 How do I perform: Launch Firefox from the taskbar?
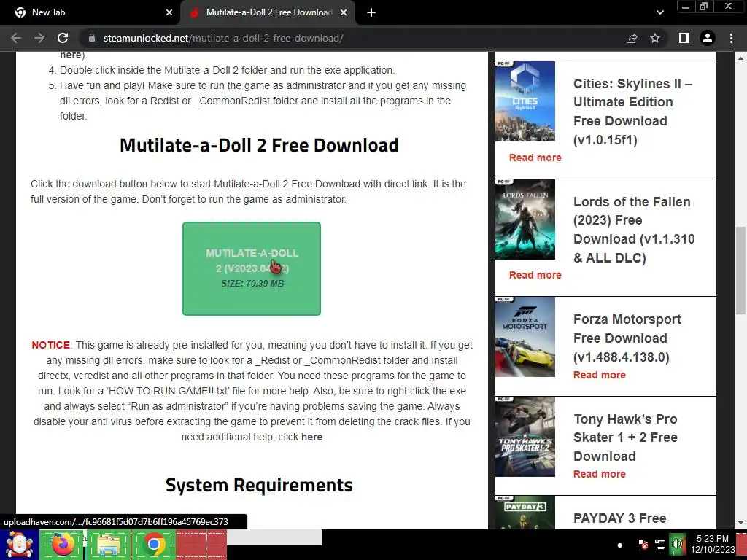click(x=62, y=545)
